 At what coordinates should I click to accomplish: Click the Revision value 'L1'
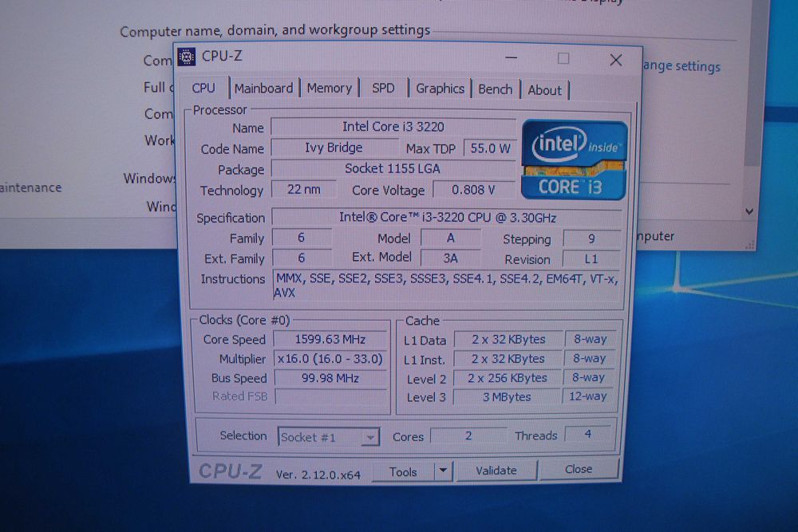pos(591,259)
